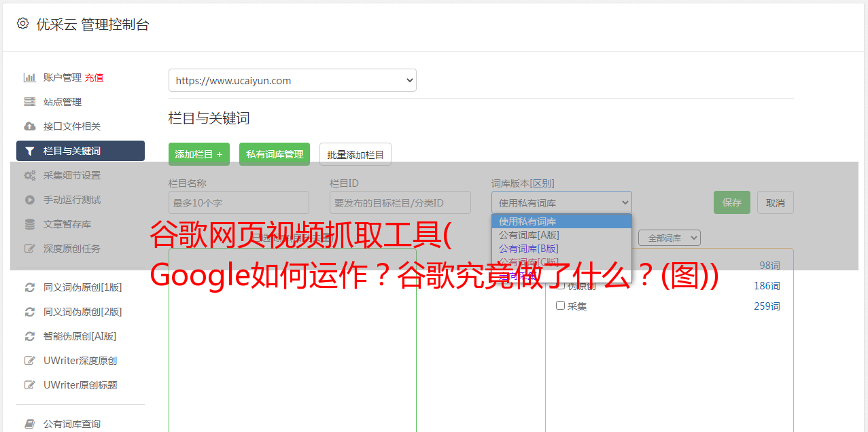The width and height of the screenshot is (868, 432).
Task: Click the bar chart icon for 账户管理
Action: (30, 77)
